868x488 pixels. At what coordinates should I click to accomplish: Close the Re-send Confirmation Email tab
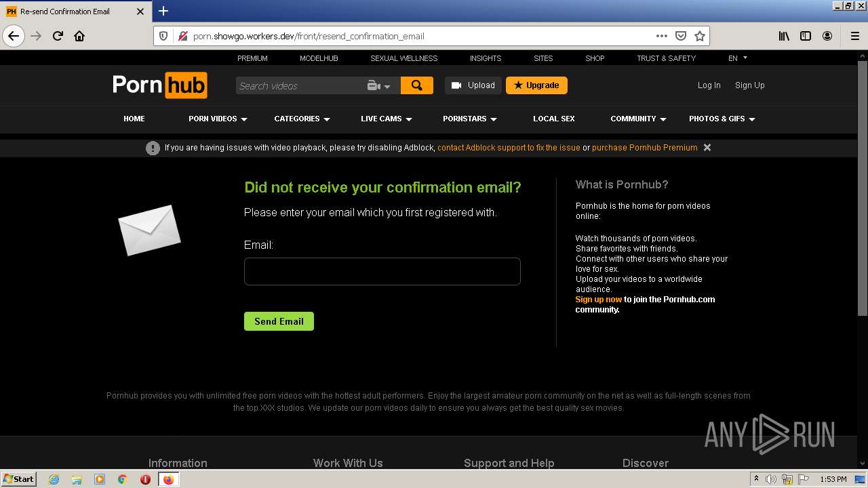(x=140, y=12)
